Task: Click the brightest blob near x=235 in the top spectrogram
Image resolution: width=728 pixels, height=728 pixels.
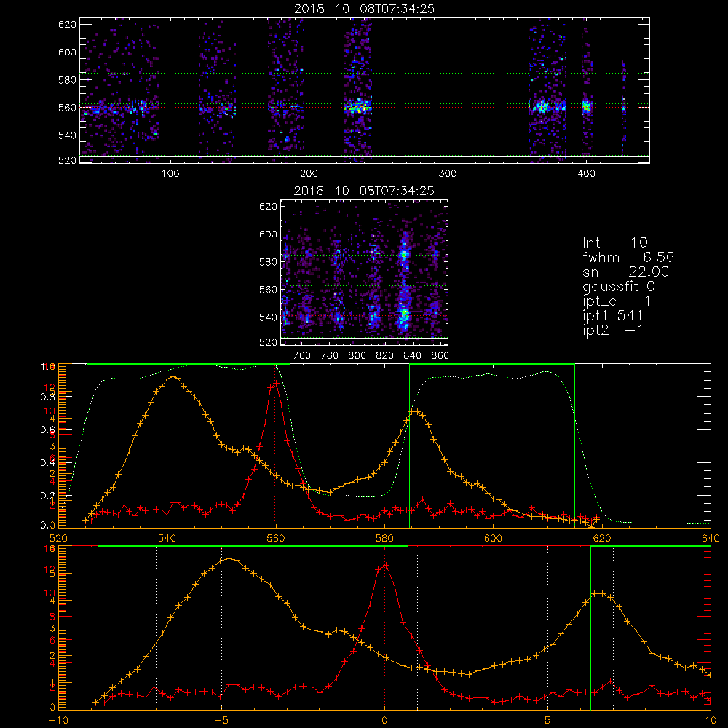Action: pos(357,107)
